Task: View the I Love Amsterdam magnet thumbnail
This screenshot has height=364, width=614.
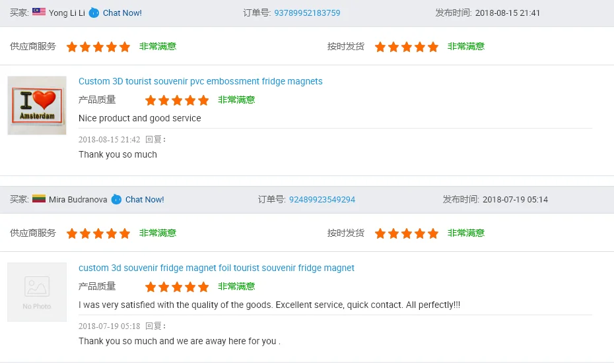Action: coord(37,106)
